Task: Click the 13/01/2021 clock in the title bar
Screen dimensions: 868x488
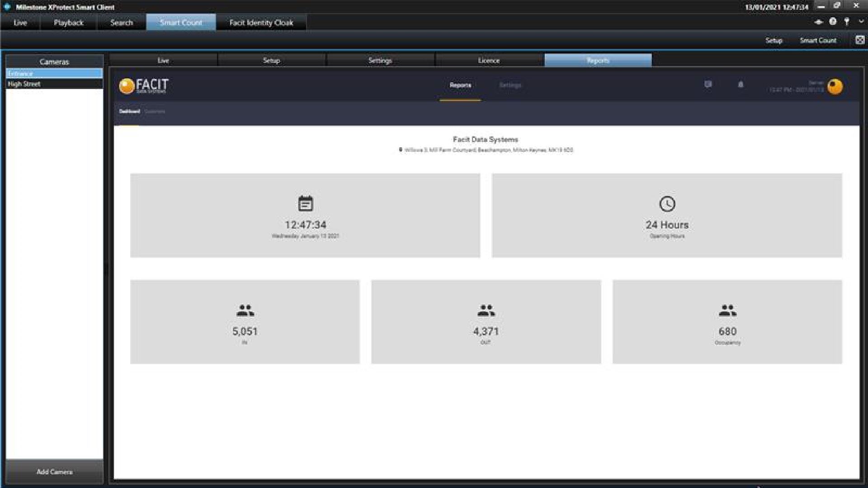Action: pyautogui.click(x=776, y=7)
